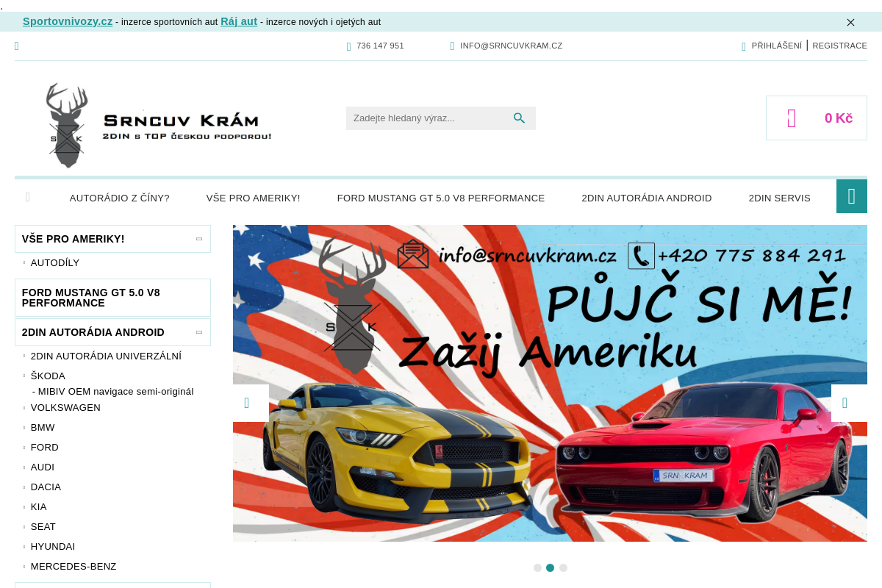Open the Kia category
This screenshot has width=882, height=588.
click(39, 507)
